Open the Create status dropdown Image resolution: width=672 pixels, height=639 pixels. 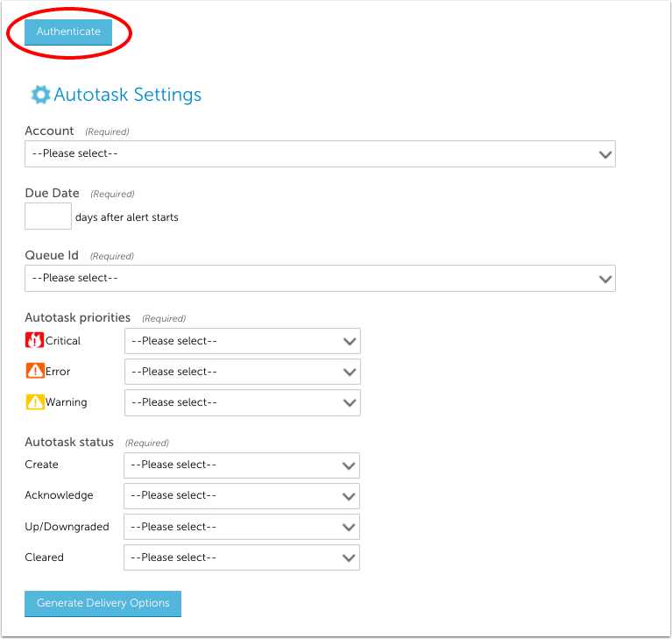(x=242, y=465)
